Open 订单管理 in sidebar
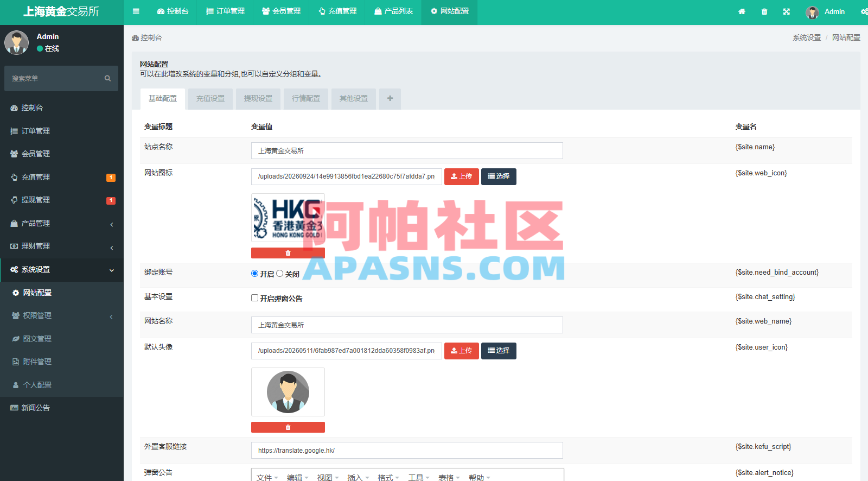Screen dimensions: 868x481 click(x=62, y=131)
